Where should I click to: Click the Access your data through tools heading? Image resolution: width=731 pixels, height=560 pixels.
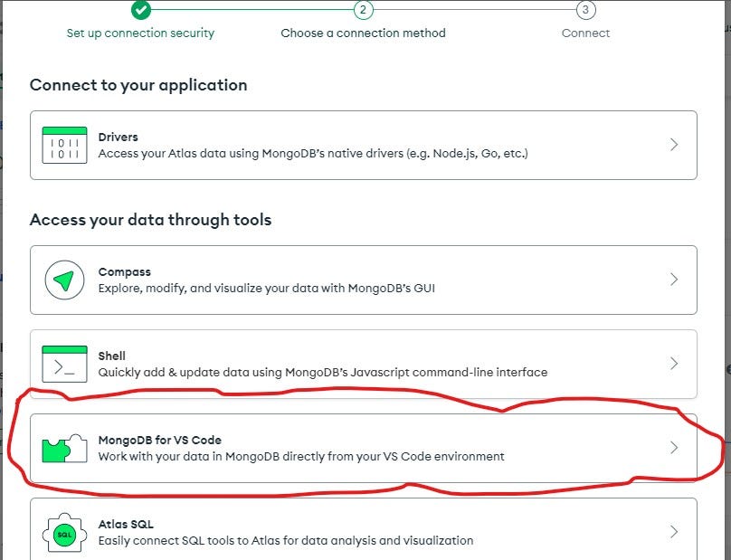point(150,220)
